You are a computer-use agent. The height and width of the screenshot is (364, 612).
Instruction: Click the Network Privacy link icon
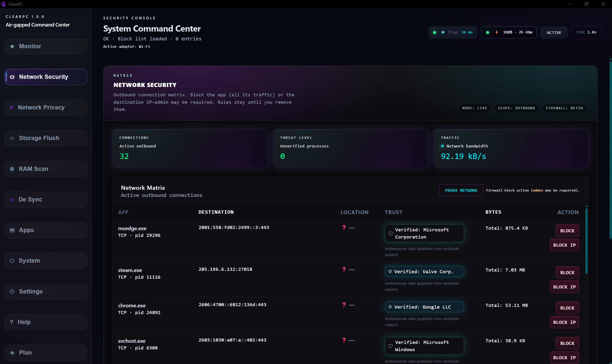[x=11, y=108]
